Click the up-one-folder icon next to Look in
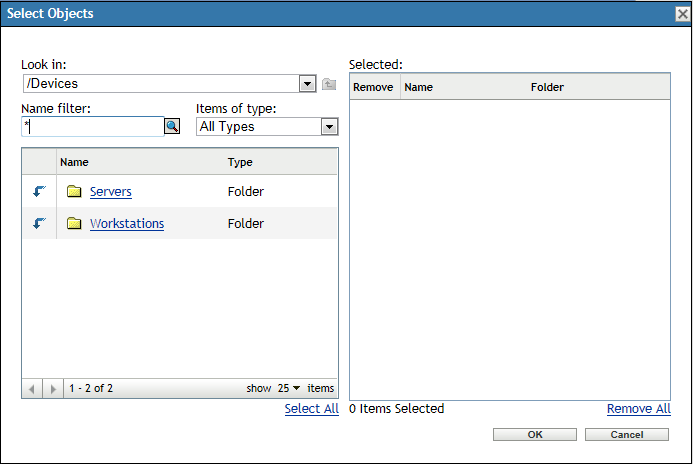 click(x=329, y=84)
